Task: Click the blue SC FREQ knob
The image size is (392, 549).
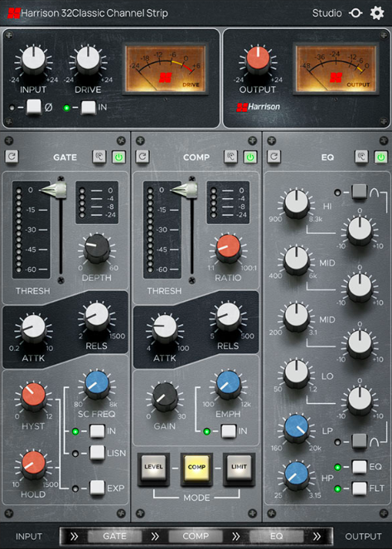Action: tap(97, 384)
